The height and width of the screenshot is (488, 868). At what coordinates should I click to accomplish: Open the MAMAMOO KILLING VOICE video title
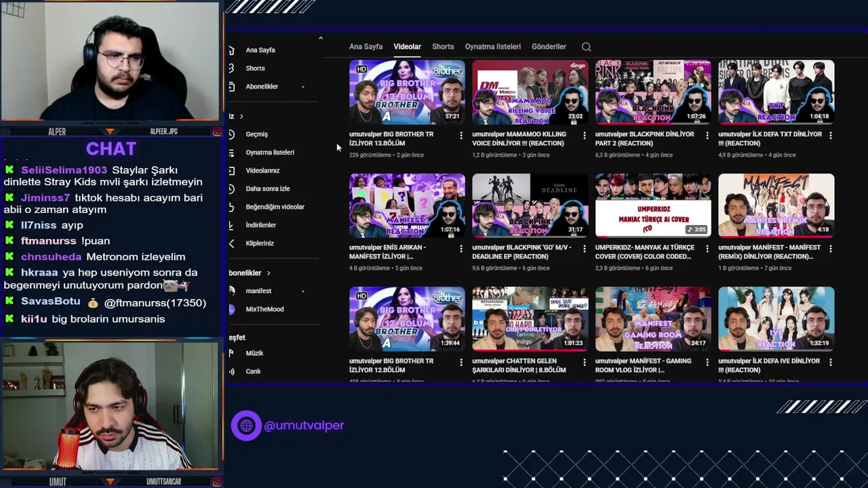[x=519, y=139]
